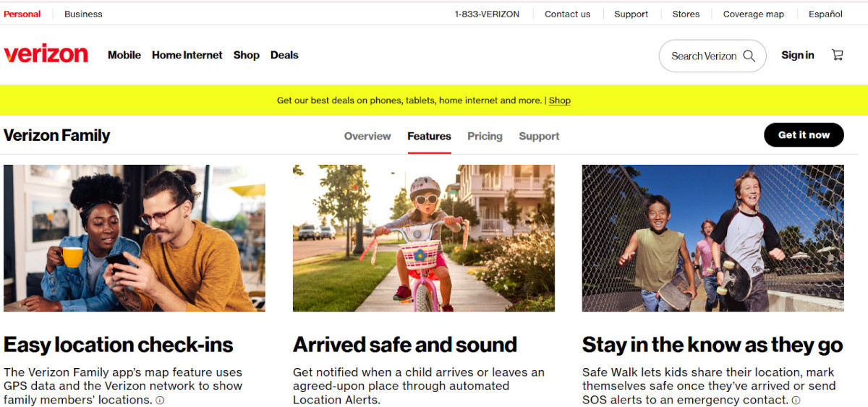Image resolution: width=868 pixels, height=407 pixels.
Task: Select the Pricing tab
Action: click(485, 136)
